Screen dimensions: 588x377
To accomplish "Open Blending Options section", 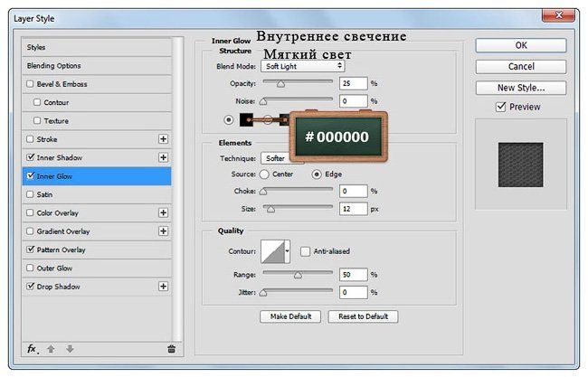I will pos(97,66).
